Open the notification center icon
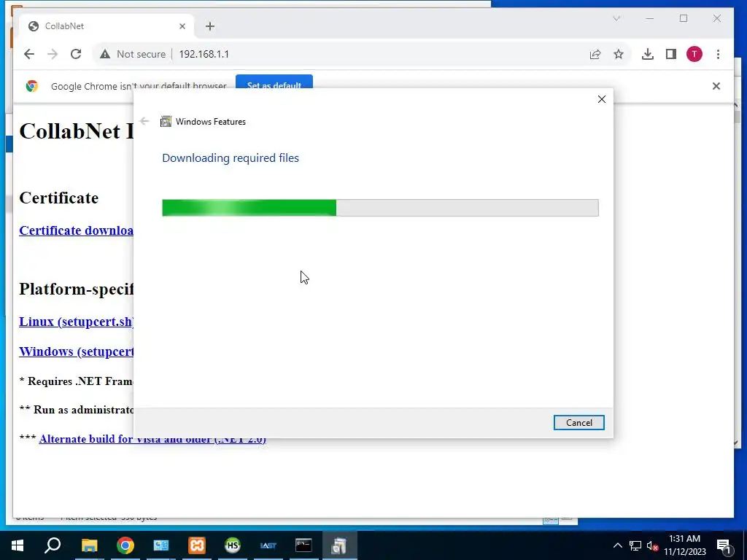The width and height of the screenshot is (747, 560). pos(724,545)
